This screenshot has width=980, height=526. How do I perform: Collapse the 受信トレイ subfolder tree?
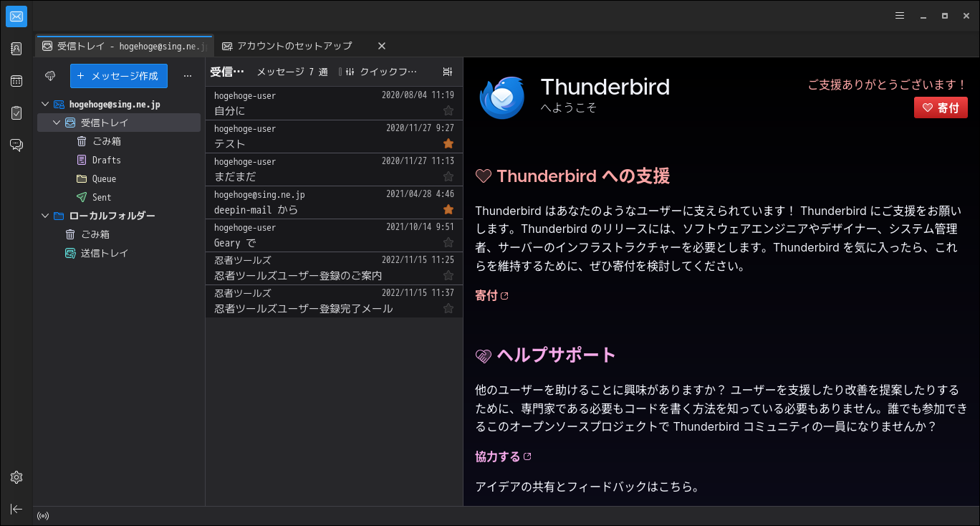point(57,123)
